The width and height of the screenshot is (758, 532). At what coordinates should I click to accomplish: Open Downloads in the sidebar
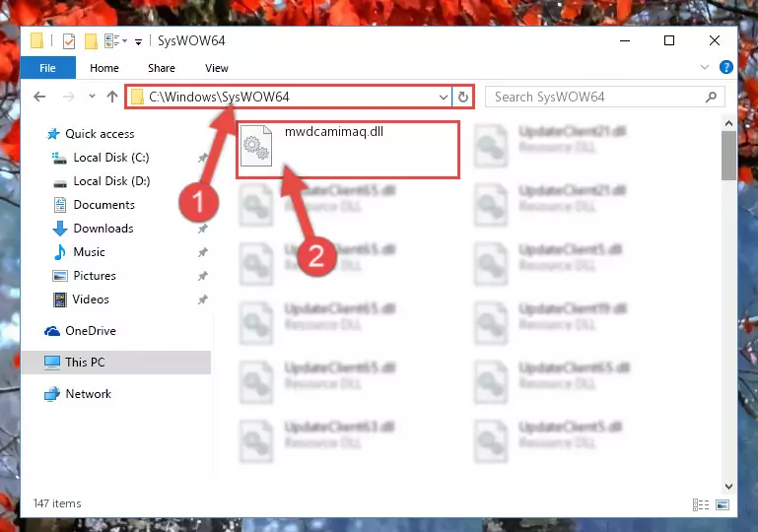pos(103,229)
